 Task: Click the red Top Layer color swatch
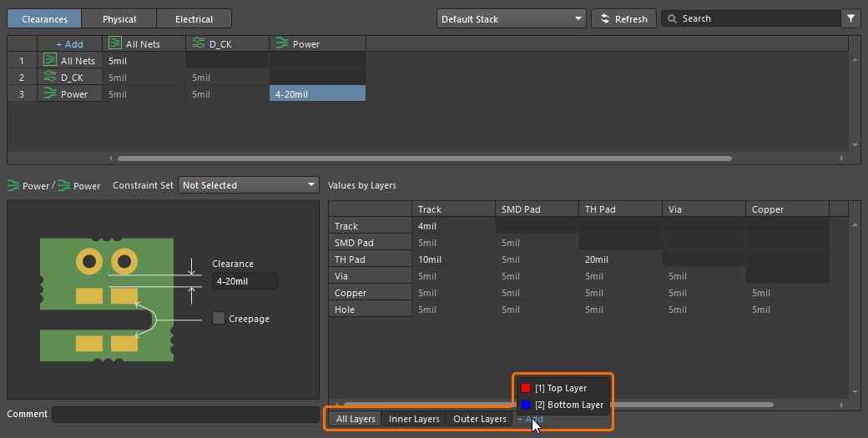coord(526,388)
